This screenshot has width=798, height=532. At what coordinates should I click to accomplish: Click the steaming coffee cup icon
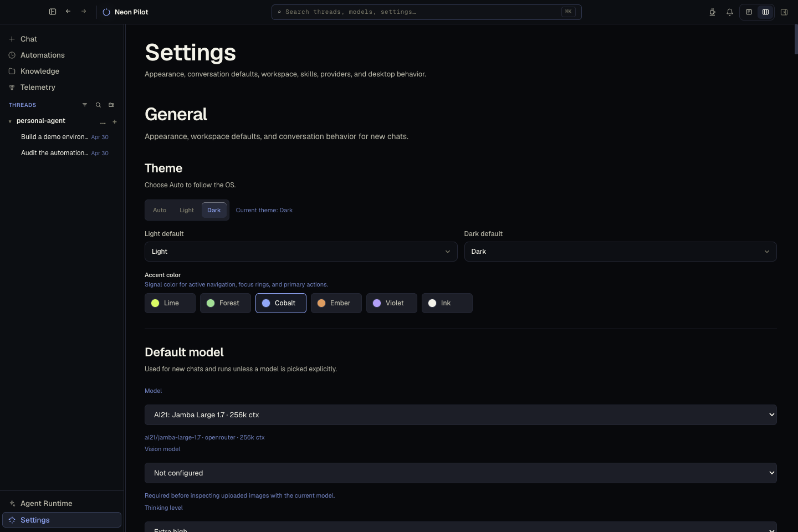pyautogui.click(x=713, y=12)
